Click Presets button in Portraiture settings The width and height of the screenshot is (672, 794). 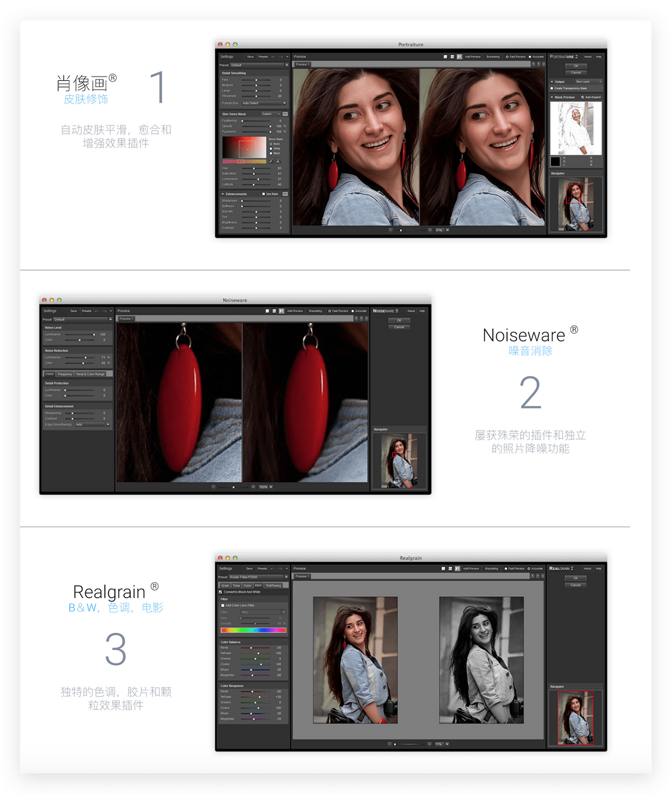(x=263, y=57)
